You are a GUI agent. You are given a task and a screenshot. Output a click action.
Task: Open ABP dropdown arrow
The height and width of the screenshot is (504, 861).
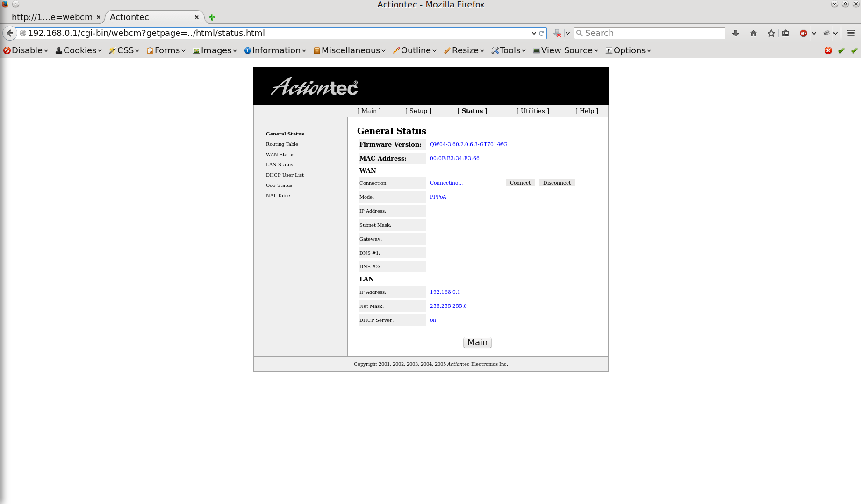coord(814,33)
